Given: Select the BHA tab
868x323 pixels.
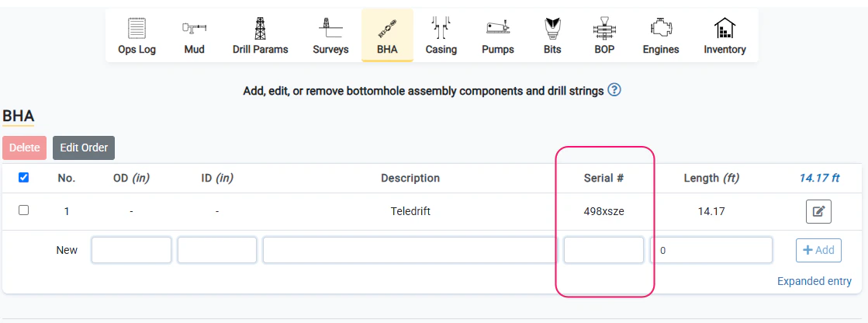Looking at the screenshot, I should 387,36.
